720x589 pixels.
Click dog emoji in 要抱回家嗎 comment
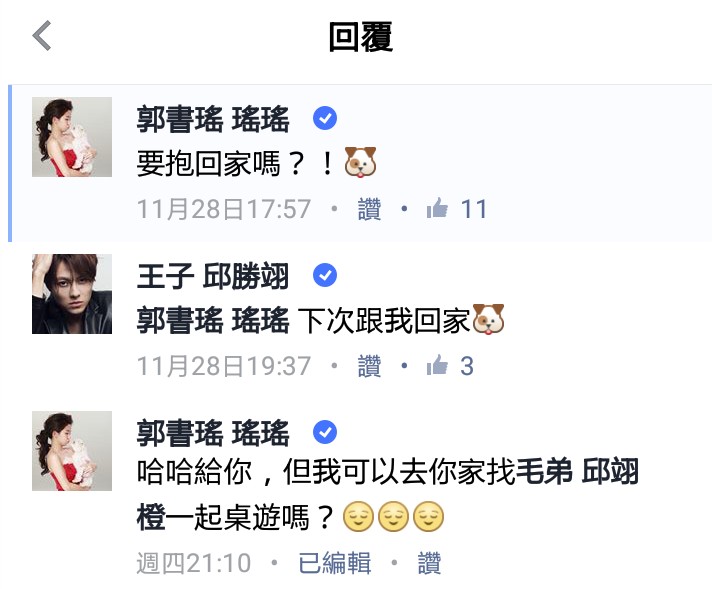[x=360, y=162]
